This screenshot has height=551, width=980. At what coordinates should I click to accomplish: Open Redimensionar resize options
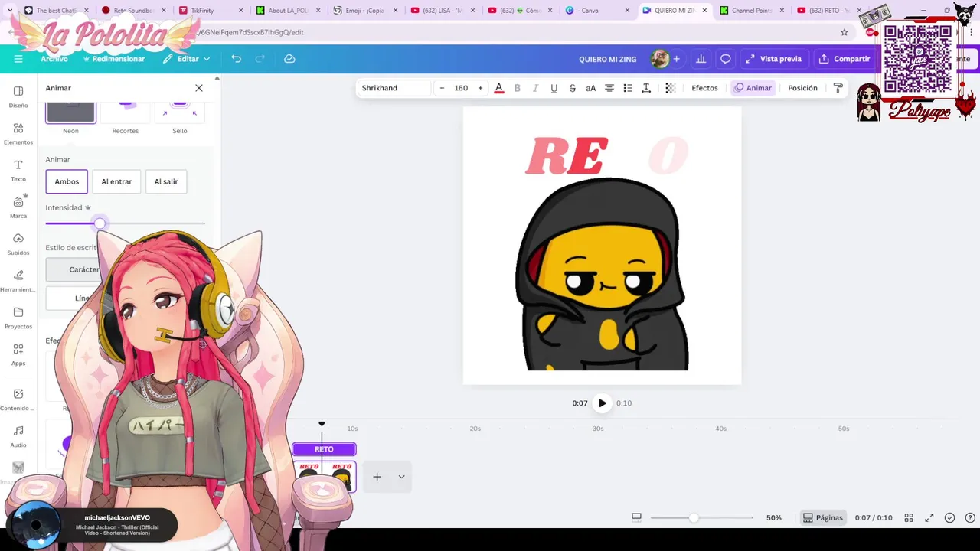point(113,59)
